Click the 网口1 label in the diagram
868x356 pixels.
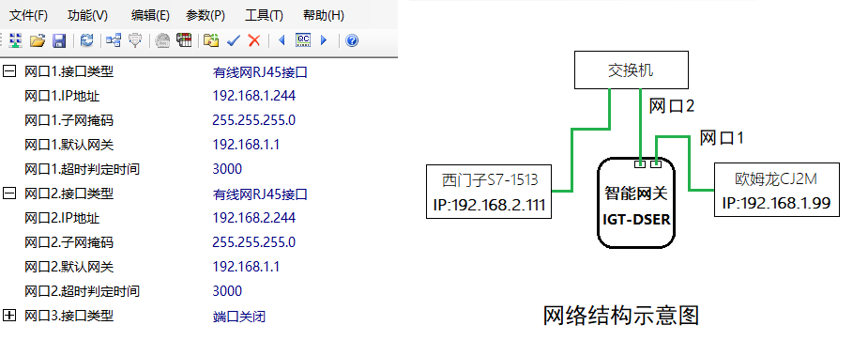(x=722, y=138)
